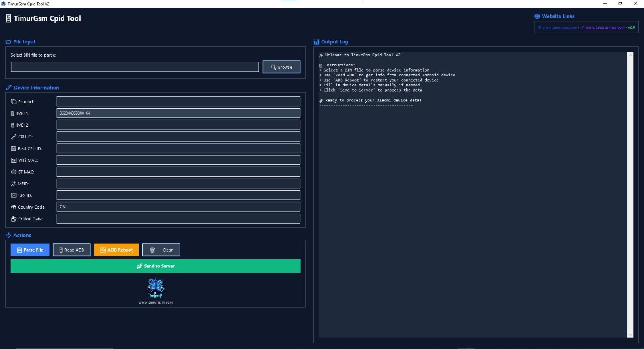Click the circle icon next to BT MAC
644x349 pixels.
tap(14, 172)
